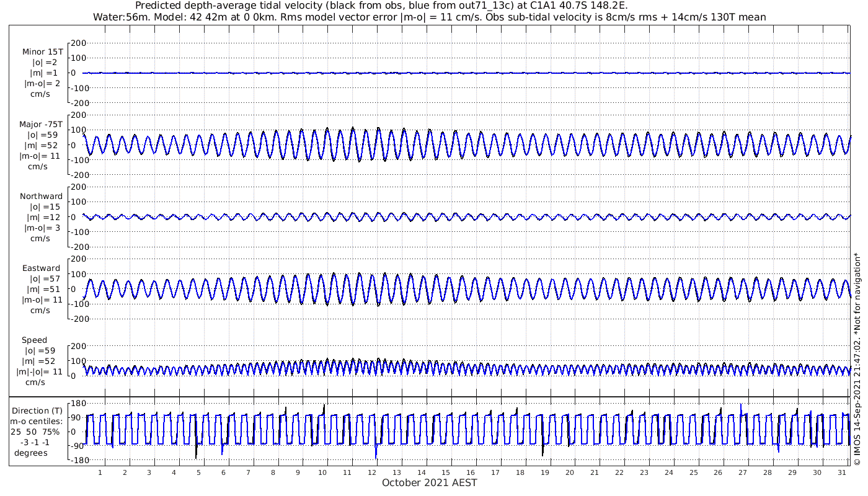Image resolution: width=868 pixels, height=496 pixels.
Task: Click day "25" on the date axis
Action: pos(693,472)
